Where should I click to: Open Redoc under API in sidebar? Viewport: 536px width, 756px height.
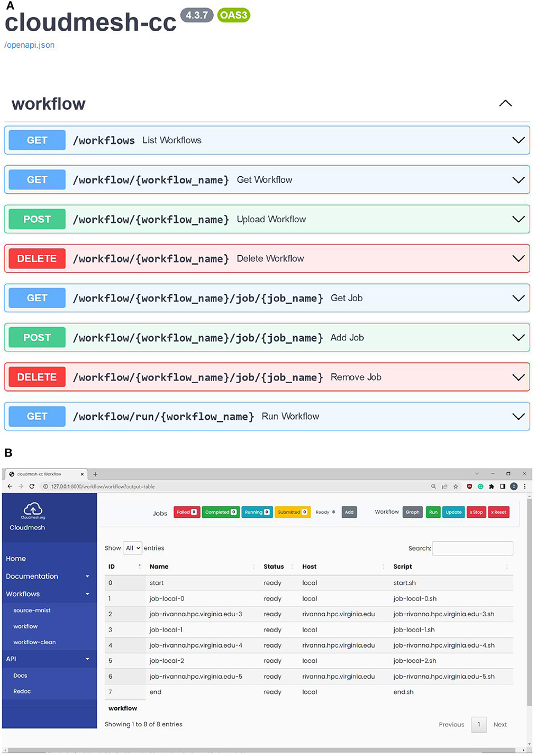point(22,691)
